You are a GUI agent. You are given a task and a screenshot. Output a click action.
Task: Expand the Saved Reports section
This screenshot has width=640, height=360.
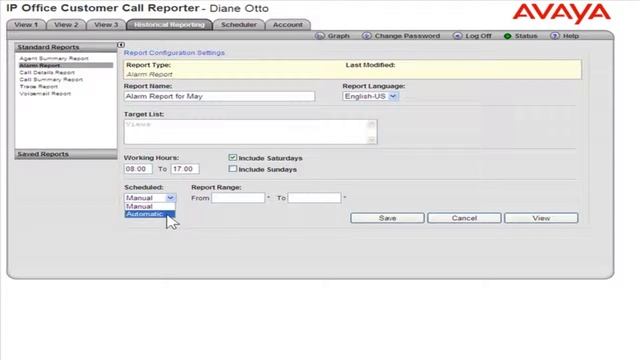[x=66, y=154]
